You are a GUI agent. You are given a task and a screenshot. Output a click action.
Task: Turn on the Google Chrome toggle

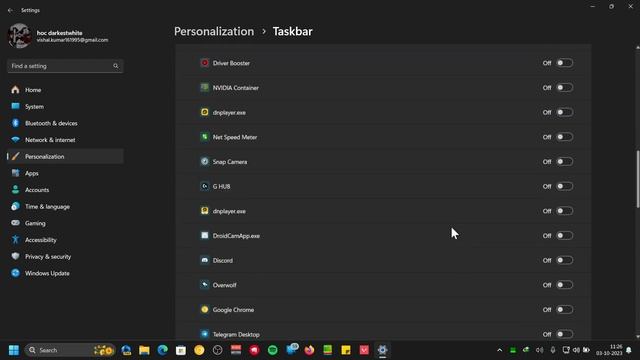[x=565, y=309]
